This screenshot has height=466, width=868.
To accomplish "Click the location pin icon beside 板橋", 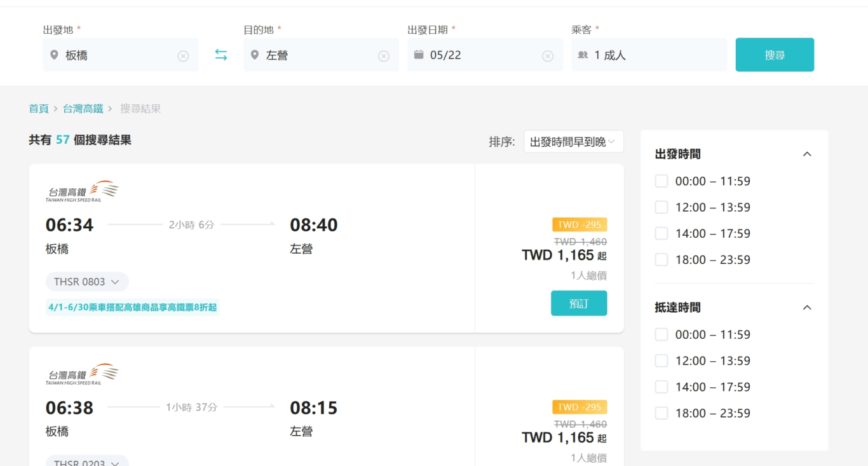I will click(54, 55).
